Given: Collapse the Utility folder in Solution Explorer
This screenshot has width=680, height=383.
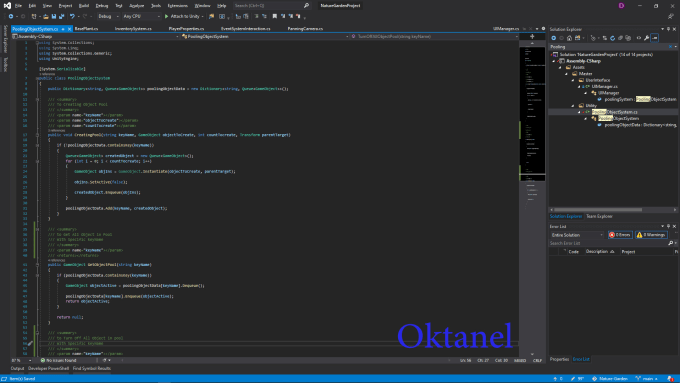Looking at the screenshot, I should point(573,105).
